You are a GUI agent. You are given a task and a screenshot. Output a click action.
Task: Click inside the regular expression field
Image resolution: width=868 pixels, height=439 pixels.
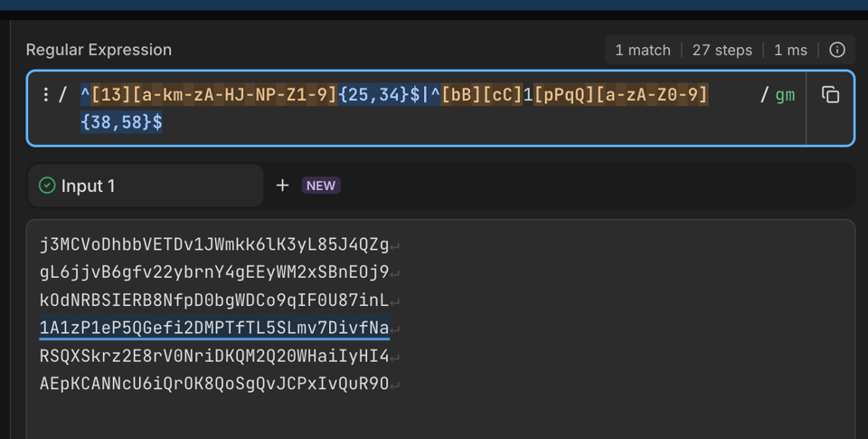pos(416,108)
